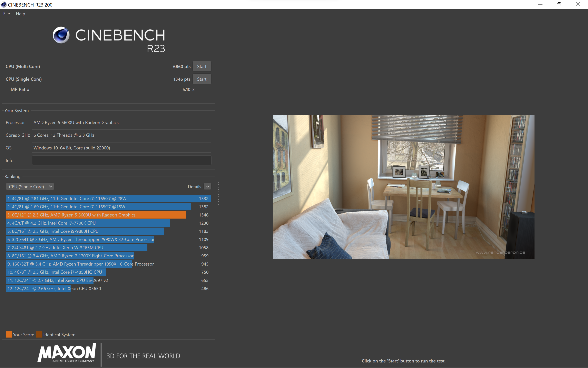This screenshot has height=368, width=588.
Task: Select ranking row Threadripper 2990WX
Action: click(108, 239)
